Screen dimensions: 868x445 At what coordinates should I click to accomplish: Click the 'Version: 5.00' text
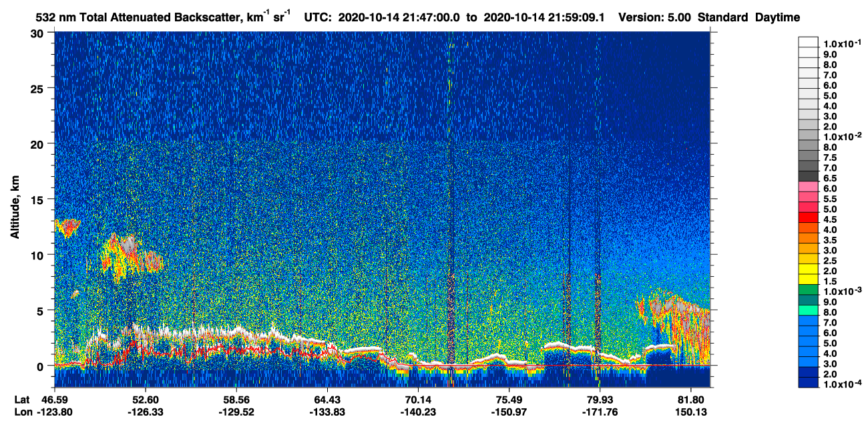tap(656, 18)
